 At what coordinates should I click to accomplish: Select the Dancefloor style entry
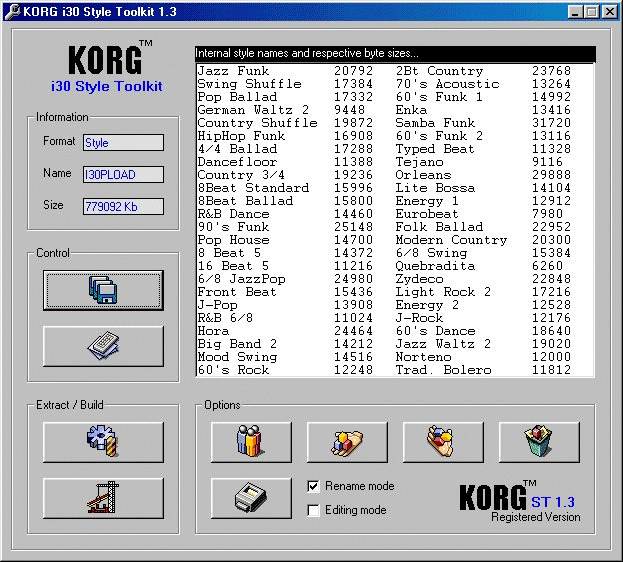click(x=237, y=162)
